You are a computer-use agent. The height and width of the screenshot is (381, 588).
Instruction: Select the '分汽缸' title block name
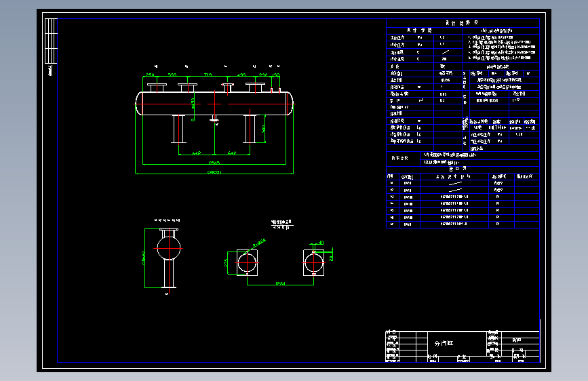coord(444,343)
